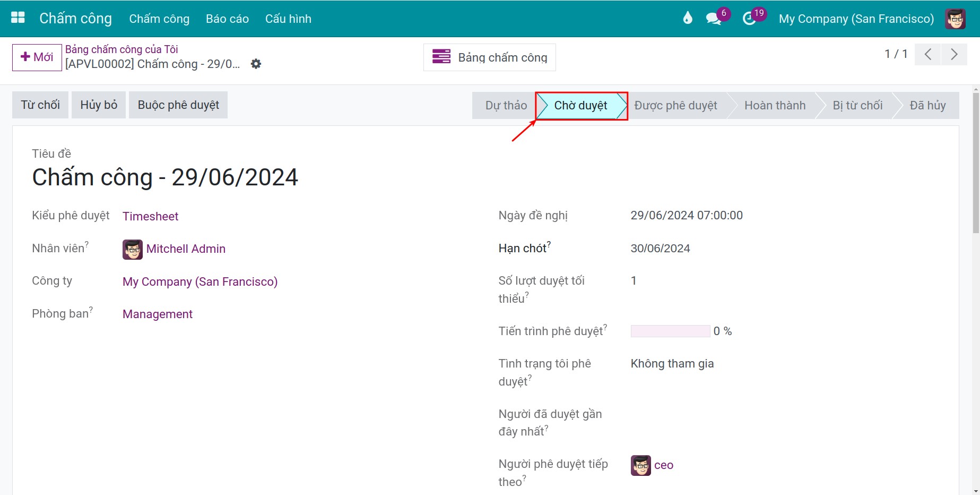Open the Mitchell Admin employee link

(x=186, y=249)
